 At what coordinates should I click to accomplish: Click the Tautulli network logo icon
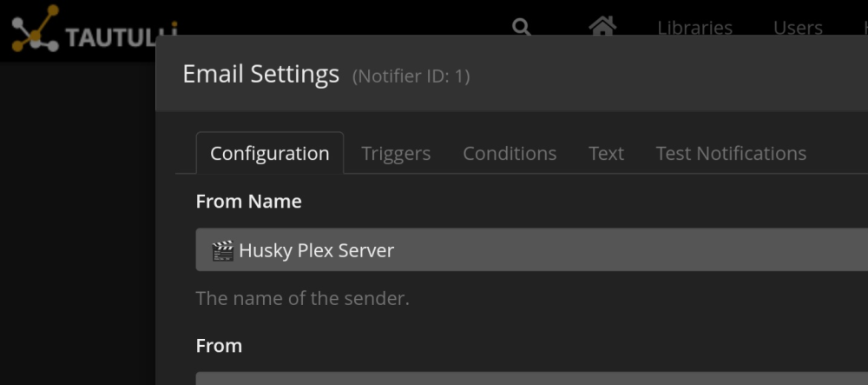(35, 29)
